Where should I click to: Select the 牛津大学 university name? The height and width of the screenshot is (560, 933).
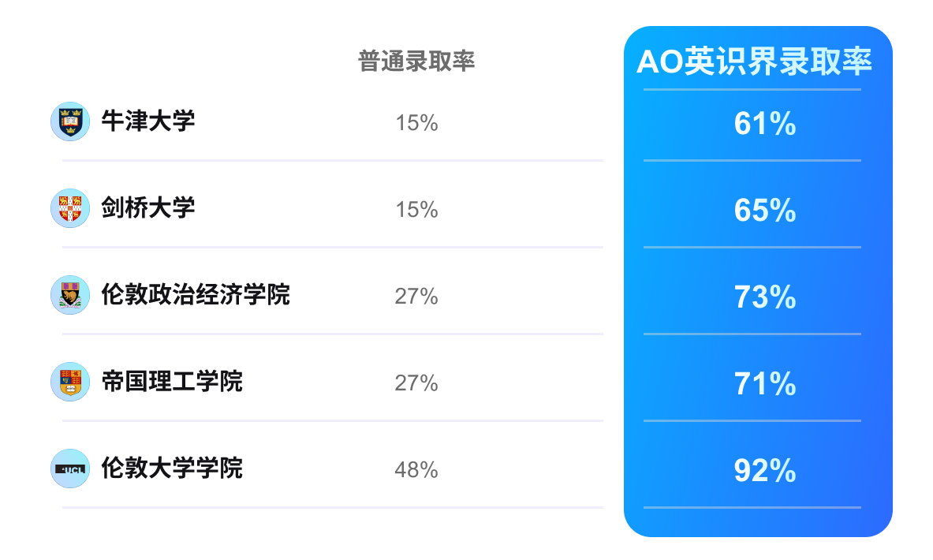pos(147,121)
